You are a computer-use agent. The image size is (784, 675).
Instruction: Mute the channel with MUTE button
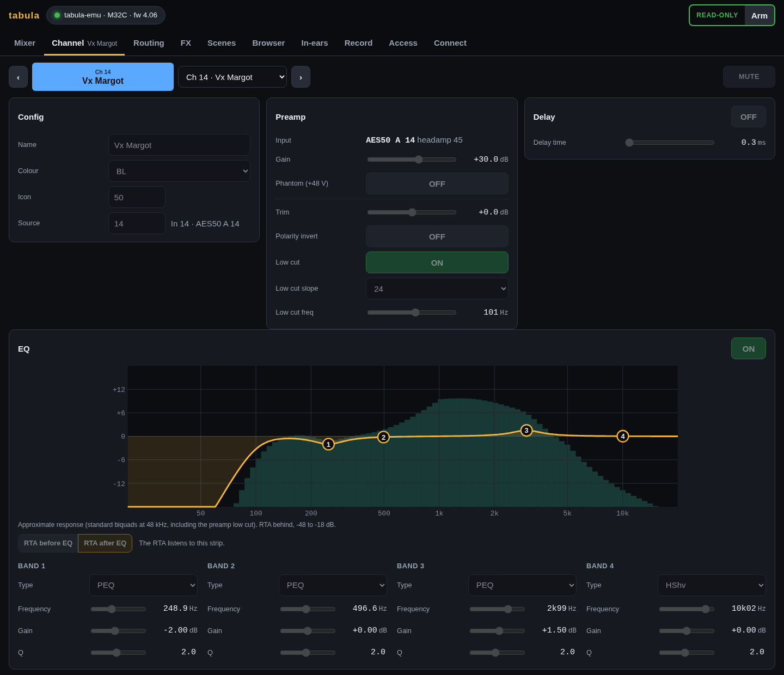pos(749,77)
